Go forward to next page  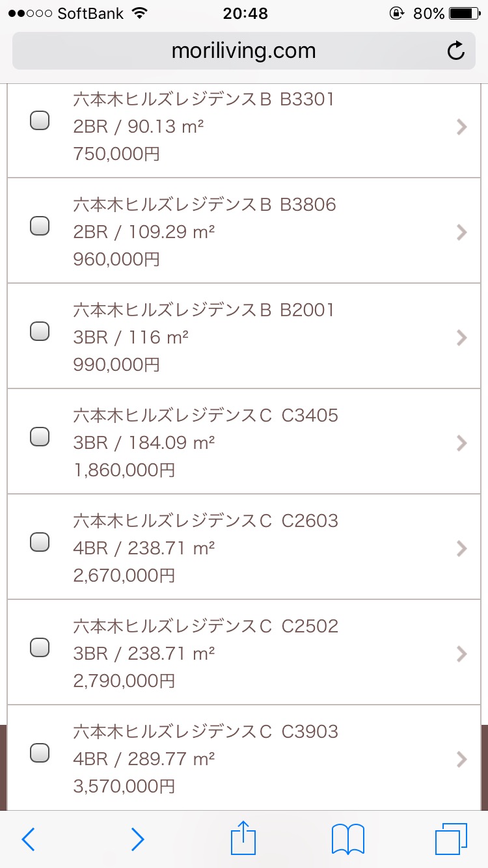tap(137, 839)
